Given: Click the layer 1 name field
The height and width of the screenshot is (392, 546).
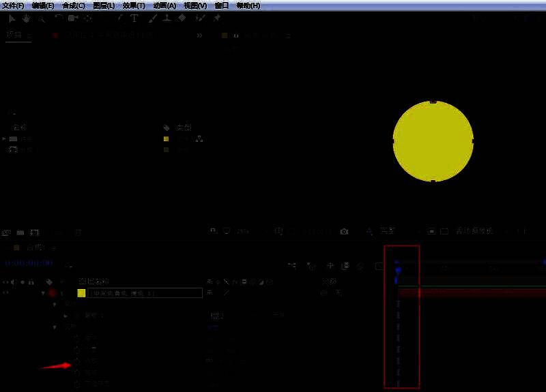Looking at the screenshot, I should (x=145, y=293).
